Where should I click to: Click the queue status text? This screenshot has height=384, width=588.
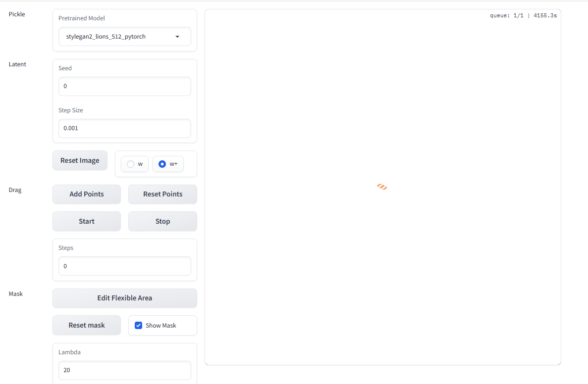point(523,16)
